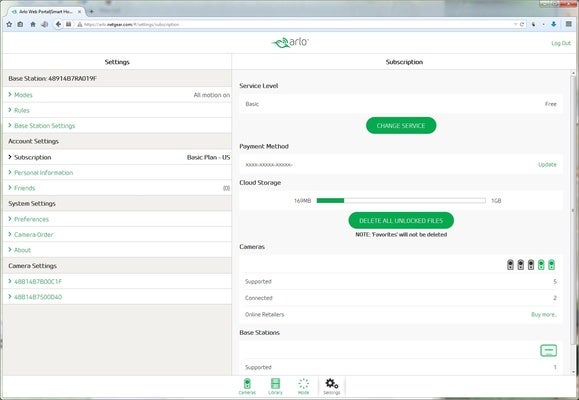
Task: Click DELETE ALL UNLOCKED FILES button
Action: click(x=401, y=220)
